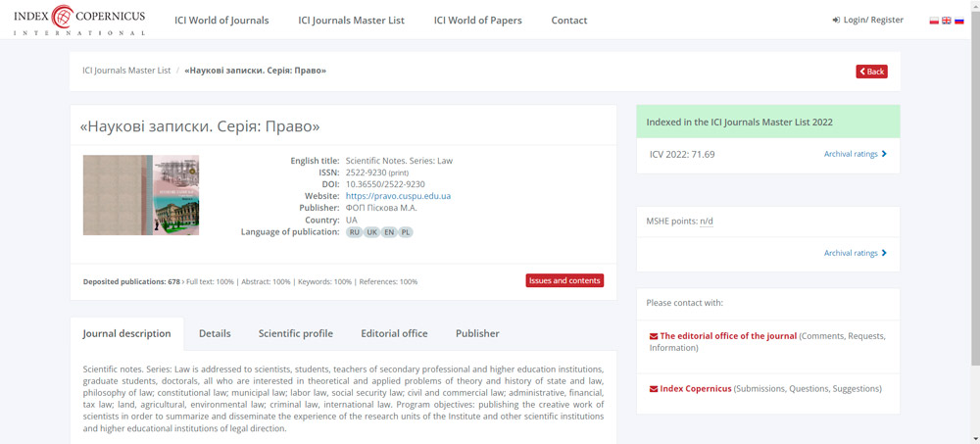Image resolution: width=980 pixels, height=444 pixels.
Task: Switch to the Details tab
Action: [215, 333]
